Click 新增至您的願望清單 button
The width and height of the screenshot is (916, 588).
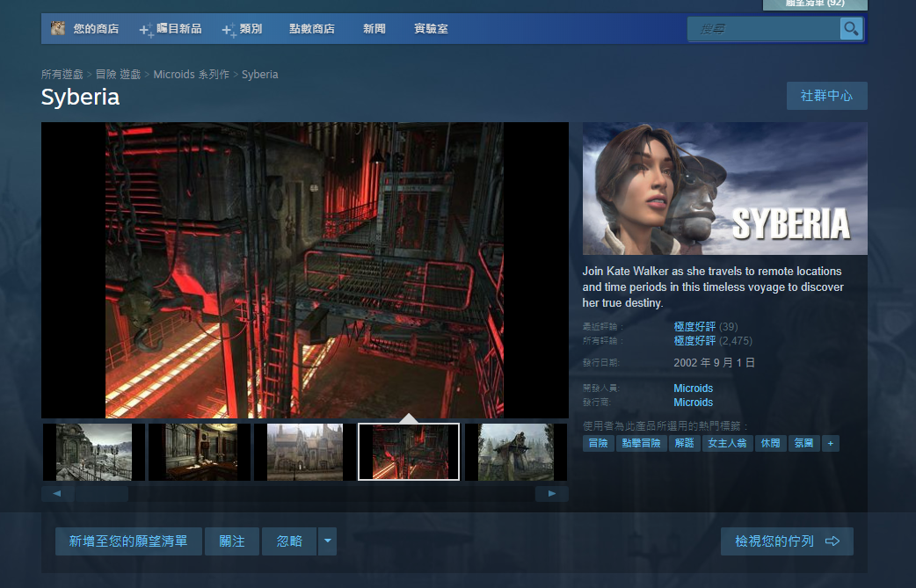[x=128, y=541]
